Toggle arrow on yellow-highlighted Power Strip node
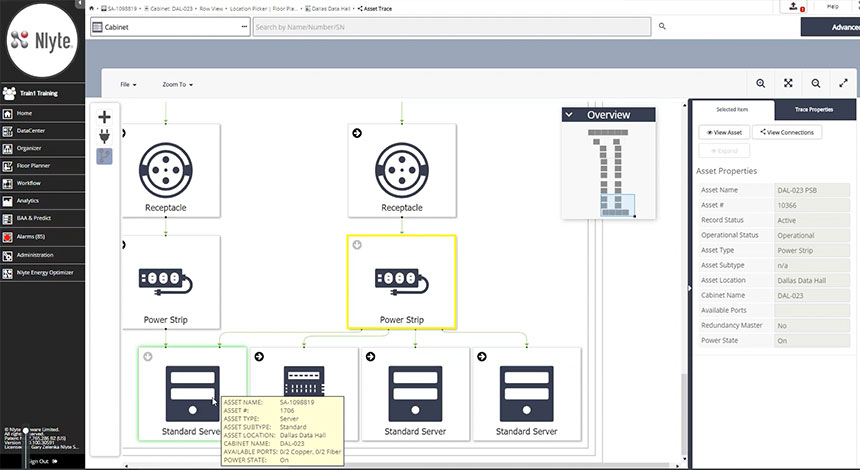This screenshot has height=470, width=860. click(x=357, y=245)
